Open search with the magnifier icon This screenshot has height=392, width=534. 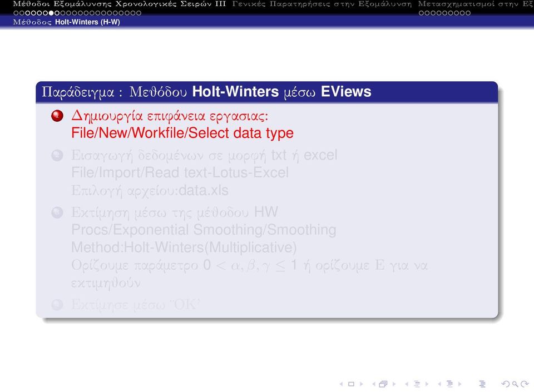pyautogui.click(x=515, y=384)
